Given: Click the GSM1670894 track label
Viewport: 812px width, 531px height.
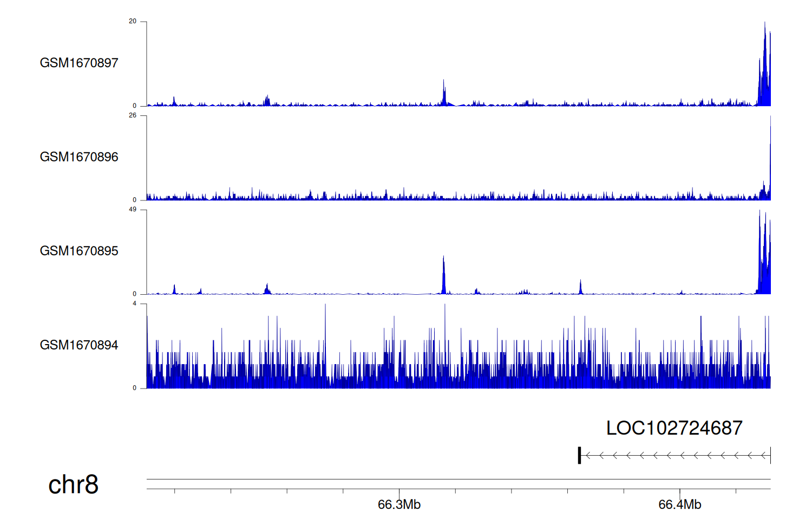Looking at the screenshot, I should (79, 345).
